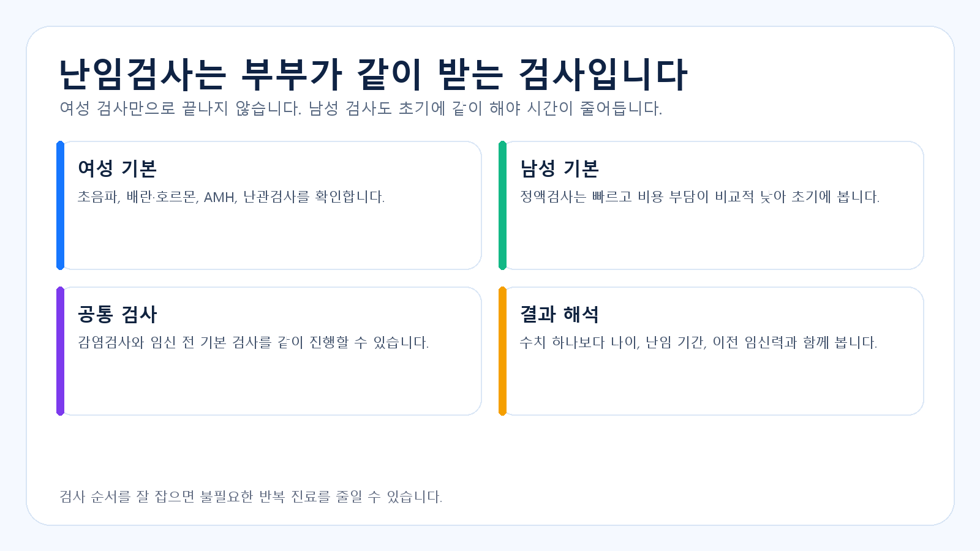Click the footer note about 검사 순서

[x=251, y=497]
